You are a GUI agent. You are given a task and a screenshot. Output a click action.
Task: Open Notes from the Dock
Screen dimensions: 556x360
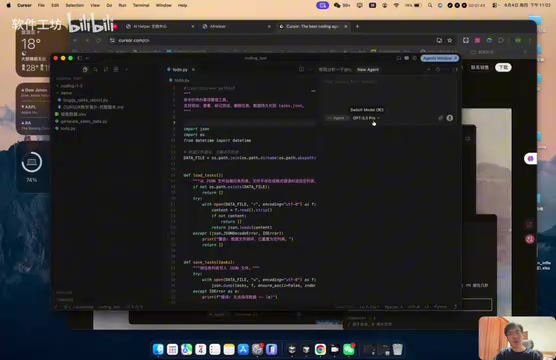click(229, 349)
